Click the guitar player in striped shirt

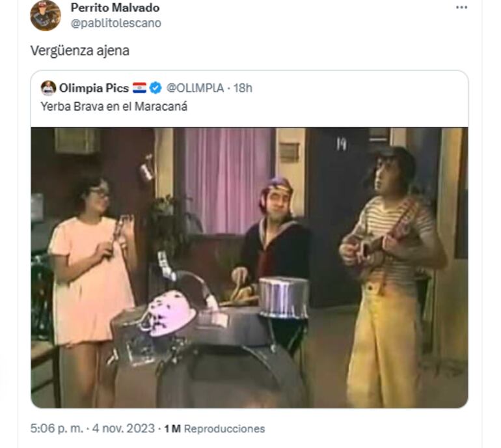(390, 275)
